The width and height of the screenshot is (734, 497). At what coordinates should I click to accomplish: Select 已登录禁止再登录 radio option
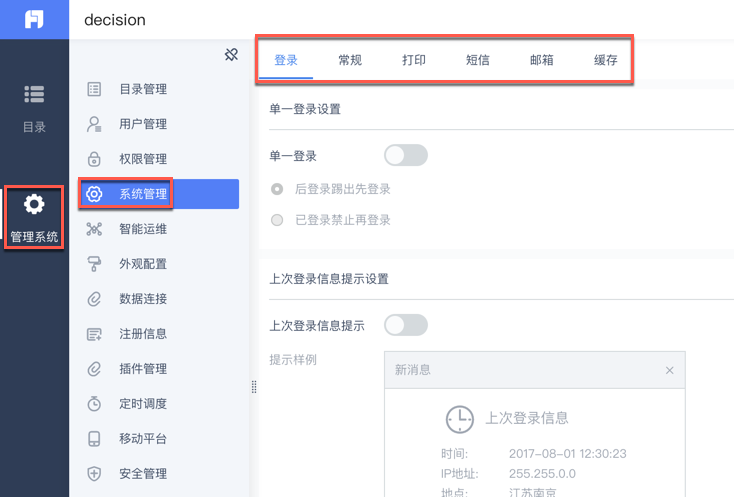tap(277, 220)
